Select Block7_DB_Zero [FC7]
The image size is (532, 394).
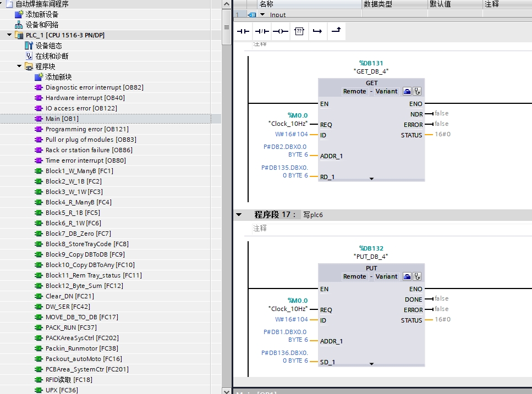(x=78, y=234)
